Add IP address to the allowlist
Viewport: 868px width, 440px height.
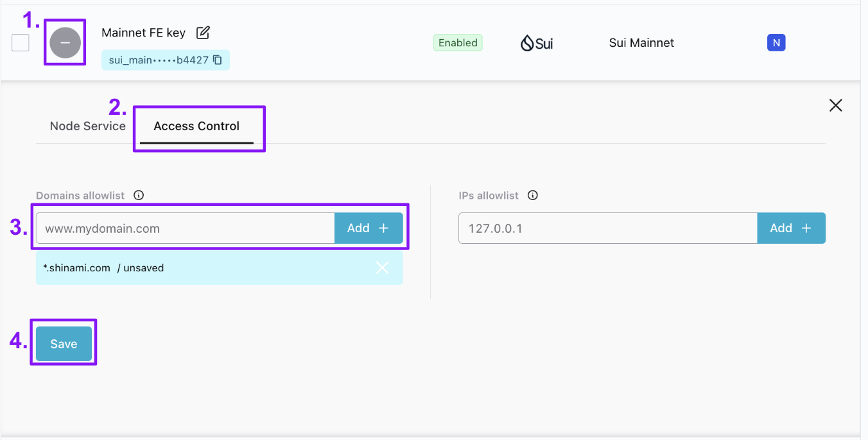coord(791,228)
